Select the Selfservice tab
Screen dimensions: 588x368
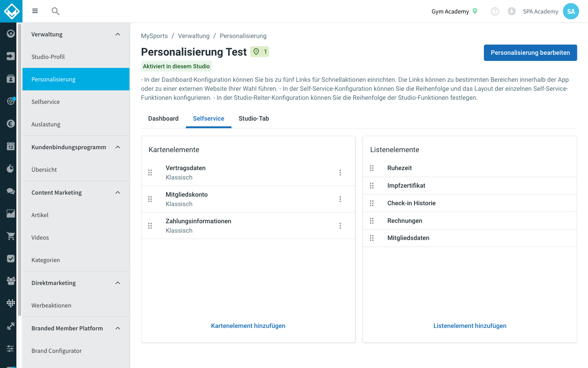pyautogui.click(x=209, y=119)
